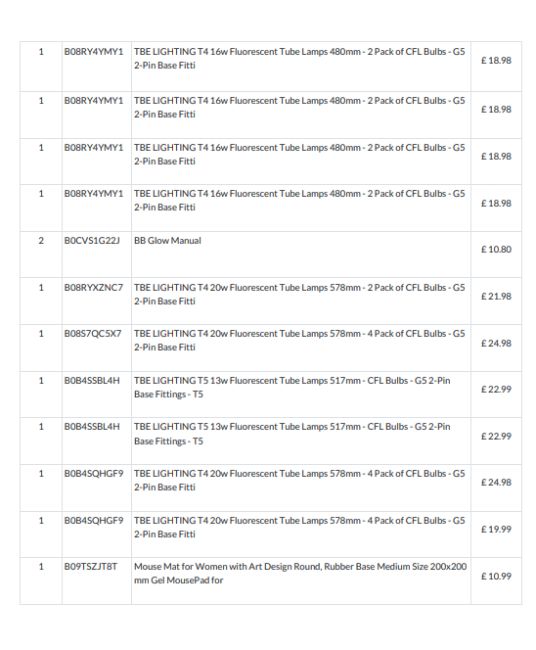536x650 pixels.
Task: Select the first B0B4SSBL4H code
Action: (x=92, y=380)
